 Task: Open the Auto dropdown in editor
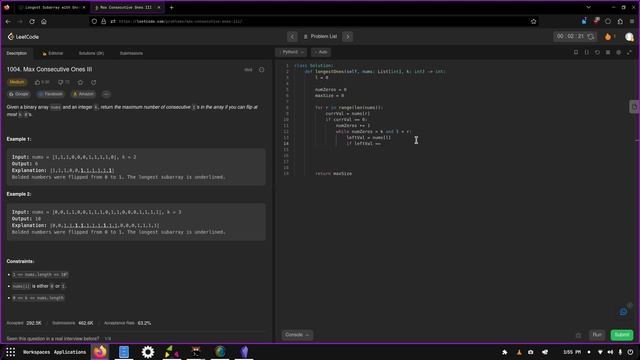pyautogui.click(x=321, y=52)
